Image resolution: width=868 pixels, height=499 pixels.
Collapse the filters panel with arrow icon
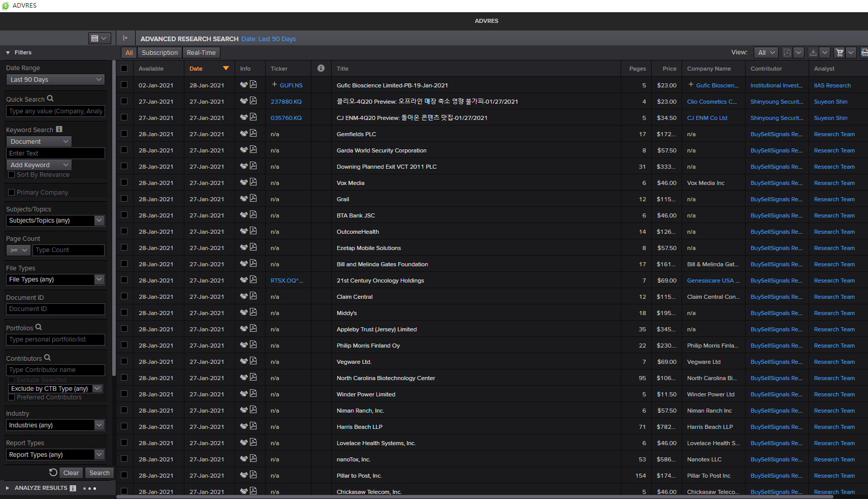(x=125, y=38)
